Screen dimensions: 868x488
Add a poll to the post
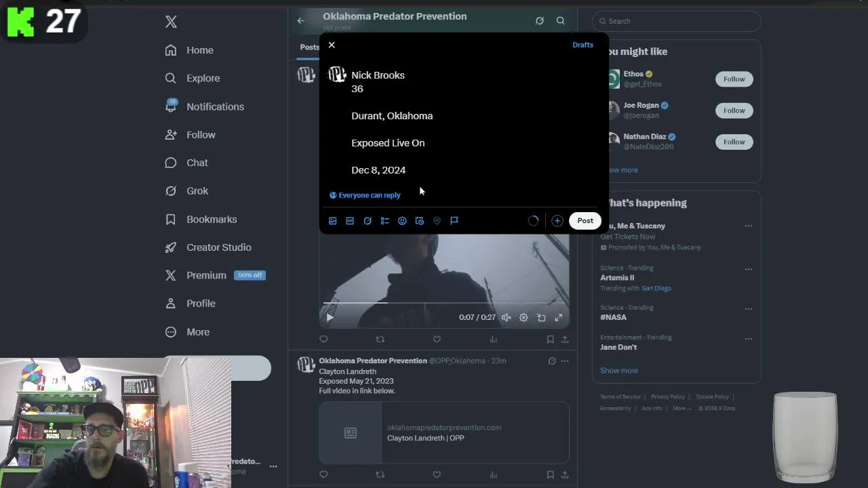coord(384,221)
